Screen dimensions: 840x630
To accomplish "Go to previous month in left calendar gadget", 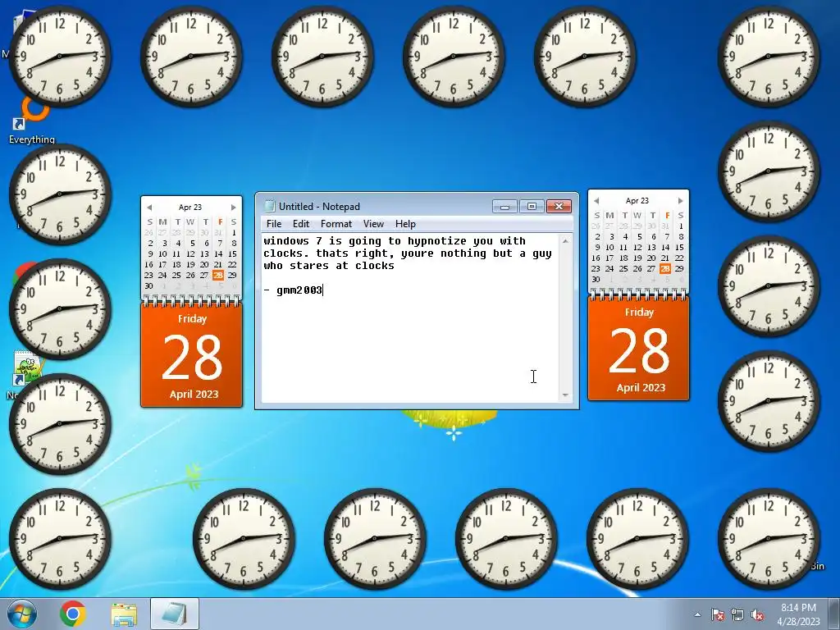I will click(x=149, y=208).
